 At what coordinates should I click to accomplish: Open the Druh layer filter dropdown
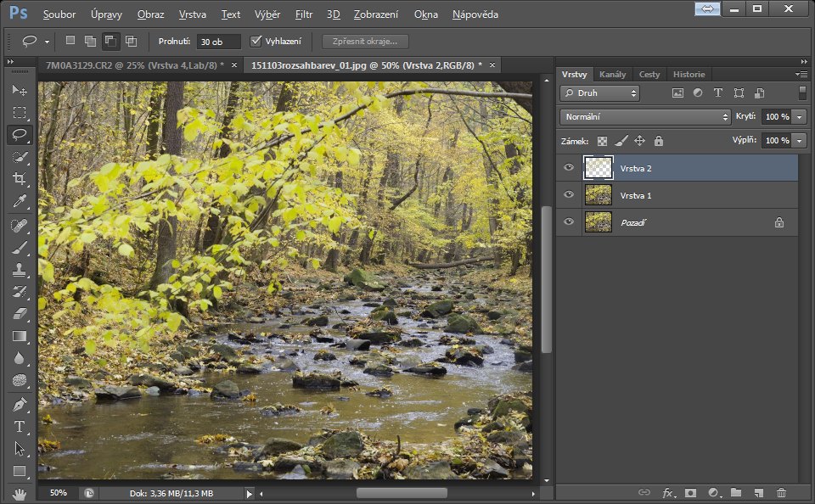tap(600, 93)
